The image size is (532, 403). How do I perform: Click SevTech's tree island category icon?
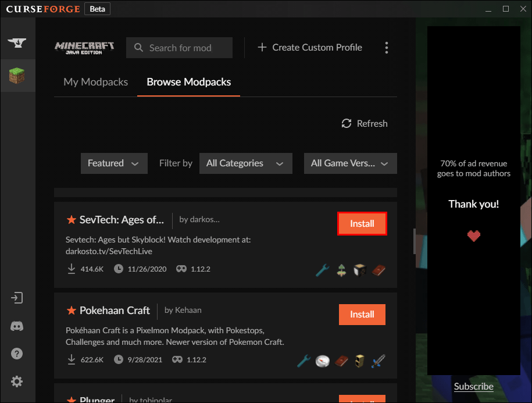[x=341, y=270]
